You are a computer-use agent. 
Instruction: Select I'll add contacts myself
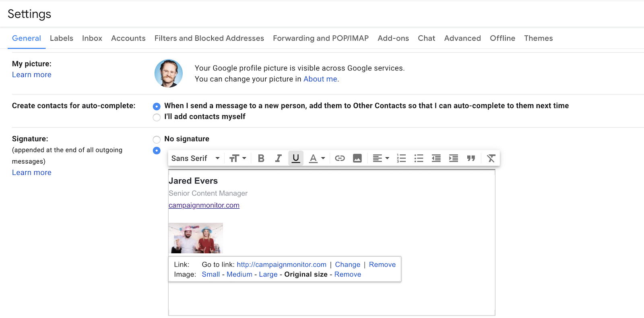pyautogui.click(x=157, y=117)
